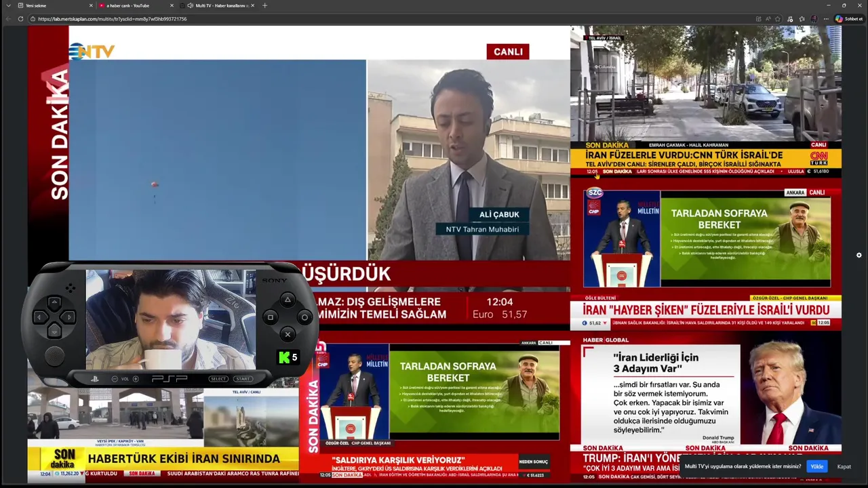The height and width of the screenshot is (488, 868).
Task: Open Multi TV settings gear icon
Action: (859, 255)
